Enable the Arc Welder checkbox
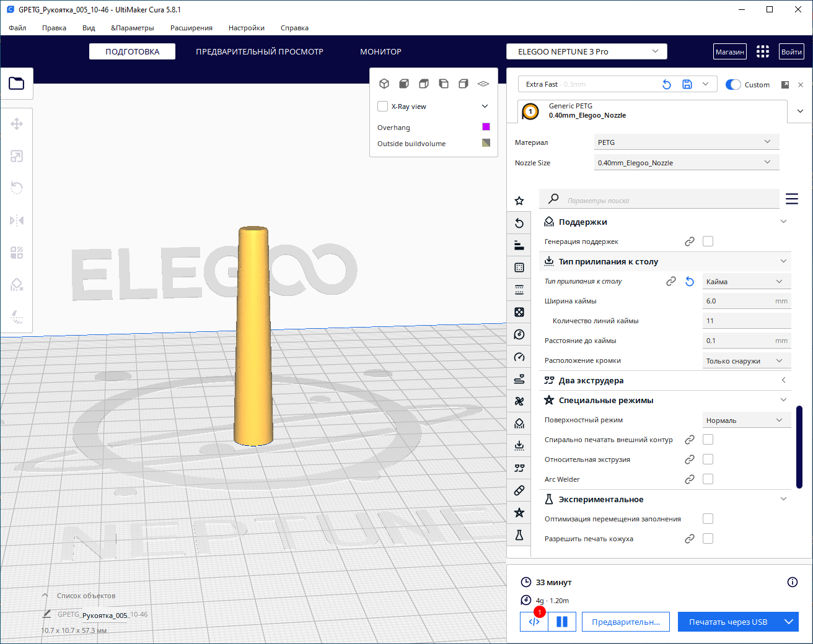This screenshot has height=644, width=813. coord(708,479)
